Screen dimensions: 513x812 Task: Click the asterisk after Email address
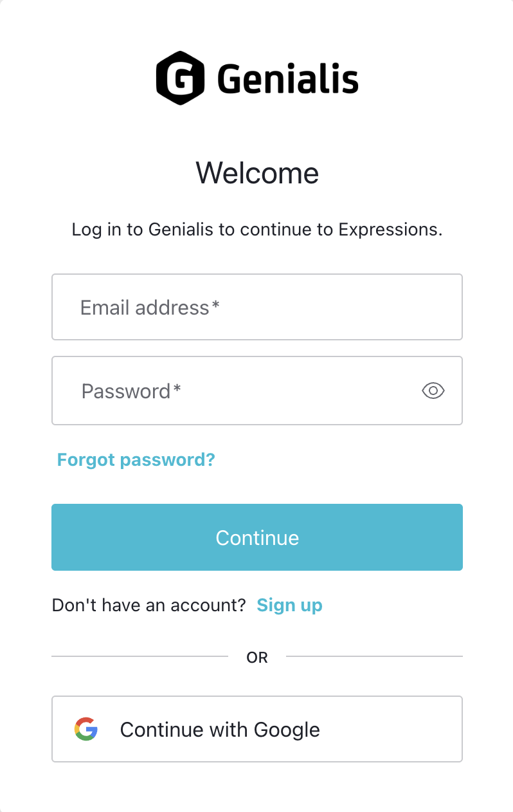(x=216, y=306)
